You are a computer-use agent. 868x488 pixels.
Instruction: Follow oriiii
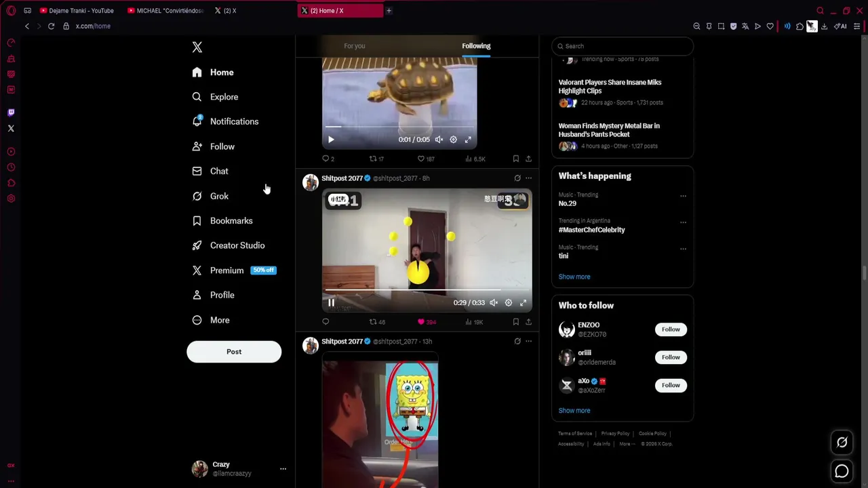coord(671,357)
